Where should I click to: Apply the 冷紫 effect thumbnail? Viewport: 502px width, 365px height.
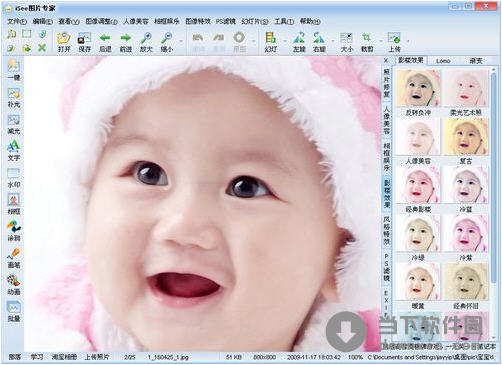click(x=466, y=233)
